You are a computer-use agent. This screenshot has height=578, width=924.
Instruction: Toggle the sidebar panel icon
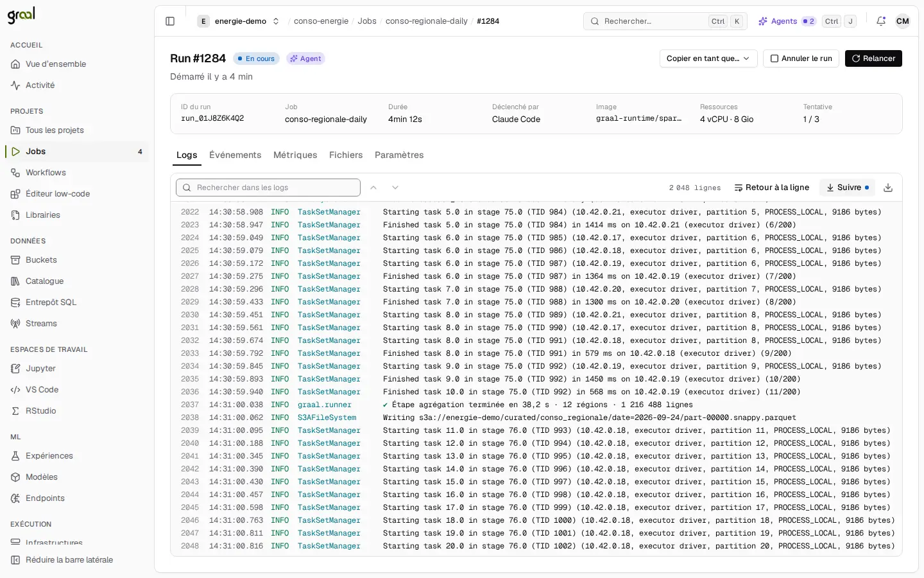coord(170,21)
